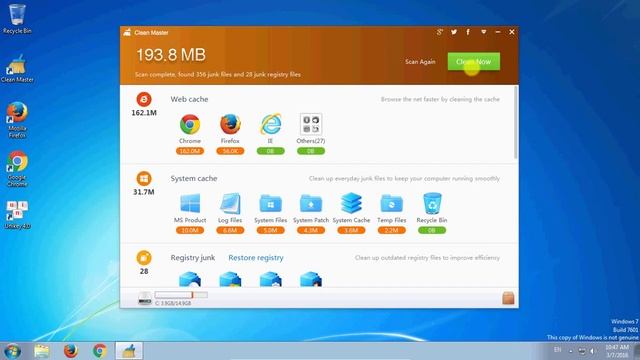Click the Temp Files folder icon
Image resolution: width=640 pixels, height=360 pixels.
[391, 203]
